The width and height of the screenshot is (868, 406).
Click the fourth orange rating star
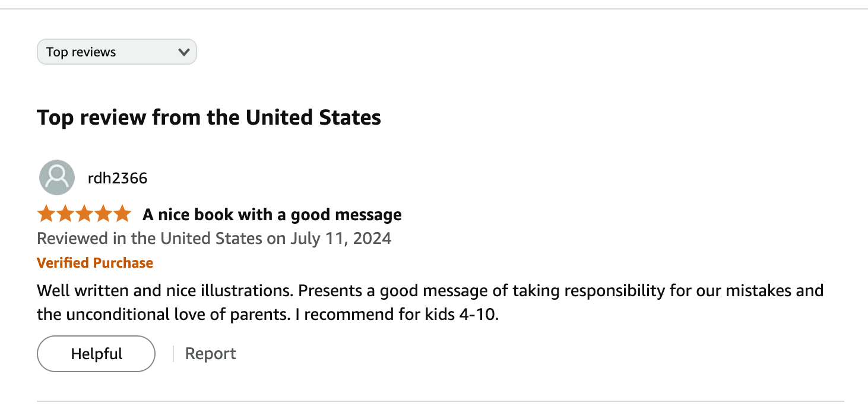click(x=102, y=214)
